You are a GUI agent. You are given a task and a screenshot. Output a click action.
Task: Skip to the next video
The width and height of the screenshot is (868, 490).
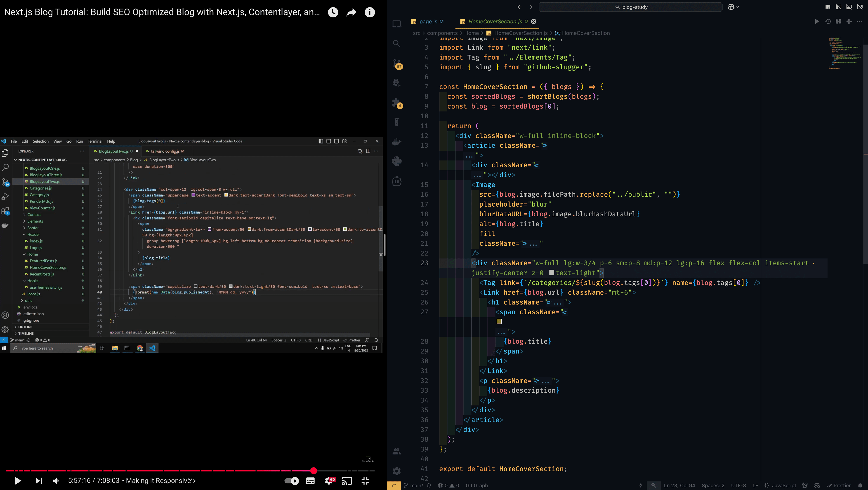[x=39, y=481]
